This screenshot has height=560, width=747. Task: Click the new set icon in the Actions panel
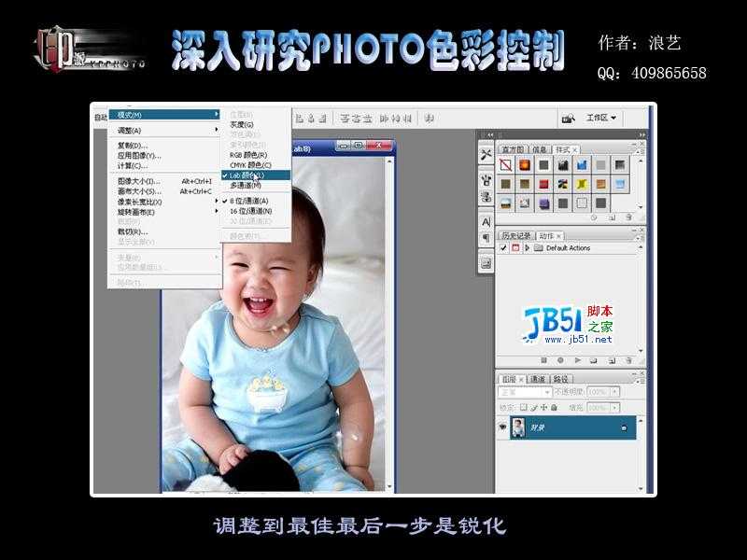(x=594, y=360)
